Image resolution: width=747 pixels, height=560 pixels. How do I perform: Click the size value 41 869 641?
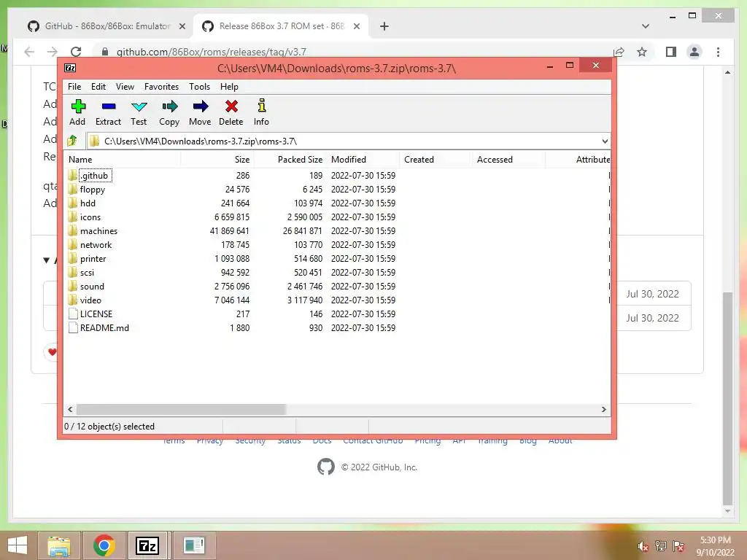[229, 231]
